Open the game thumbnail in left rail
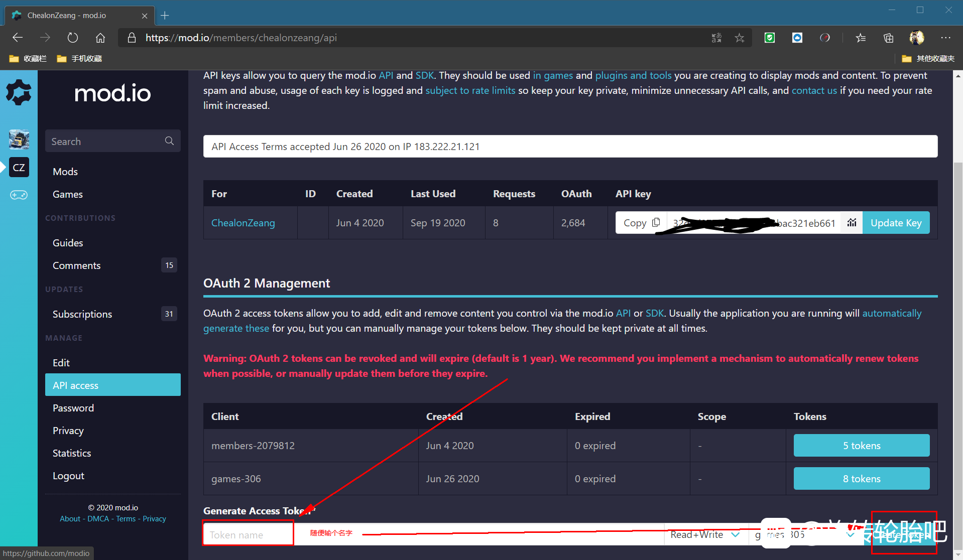Image resolution: width=963 pixels, height=560 pixels. coord(19,139)
